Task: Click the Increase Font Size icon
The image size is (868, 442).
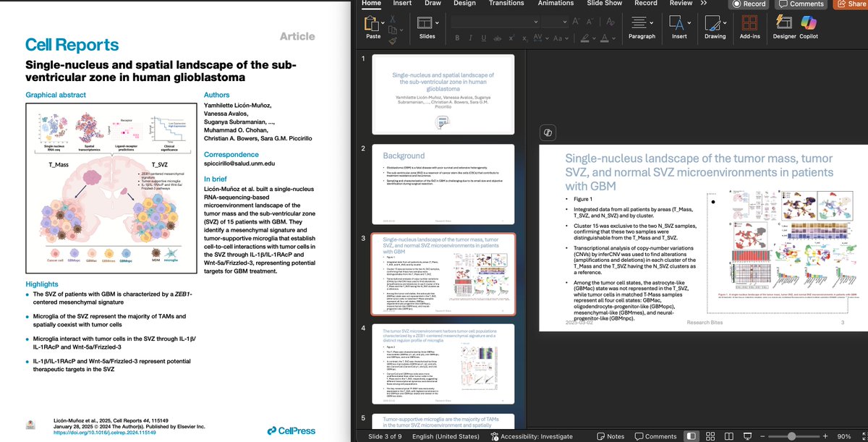Action: (x=576, y=22)
